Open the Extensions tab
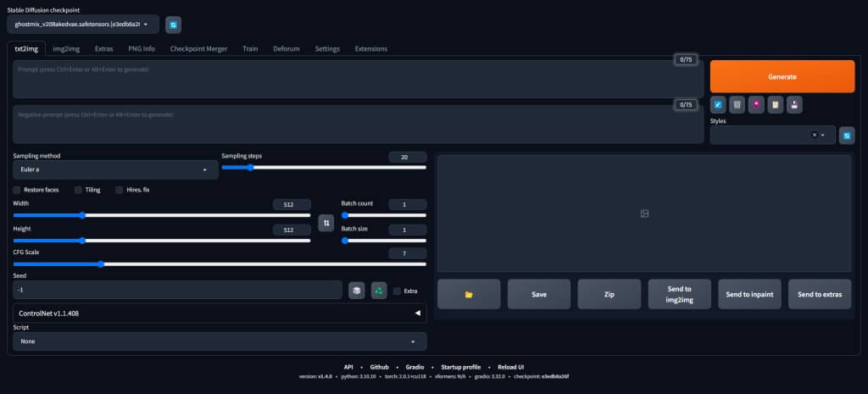868x394 pixels. point(370,49)
